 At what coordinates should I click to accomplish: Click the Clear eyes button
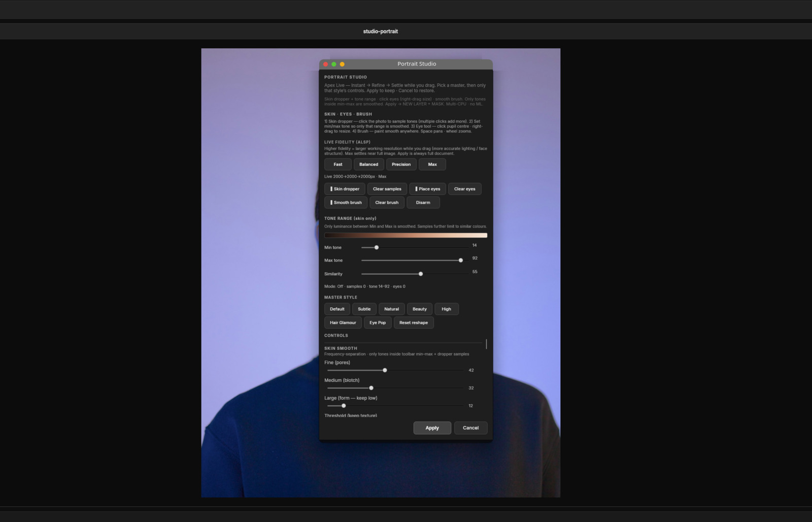click(x=464, y=189)
